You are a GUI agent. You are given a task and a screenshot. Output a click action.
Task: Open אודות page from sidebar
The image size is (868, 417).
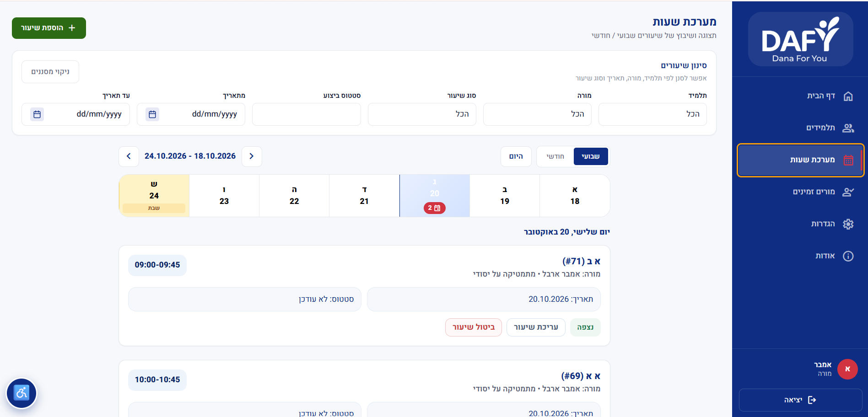801,256
